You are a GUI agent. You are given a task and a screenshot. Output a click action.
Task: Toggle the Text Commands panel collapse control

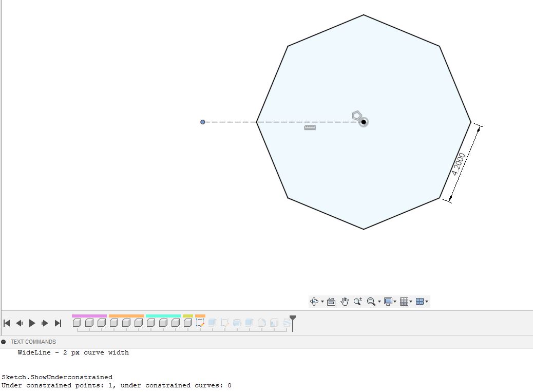[x=4, y=342]
